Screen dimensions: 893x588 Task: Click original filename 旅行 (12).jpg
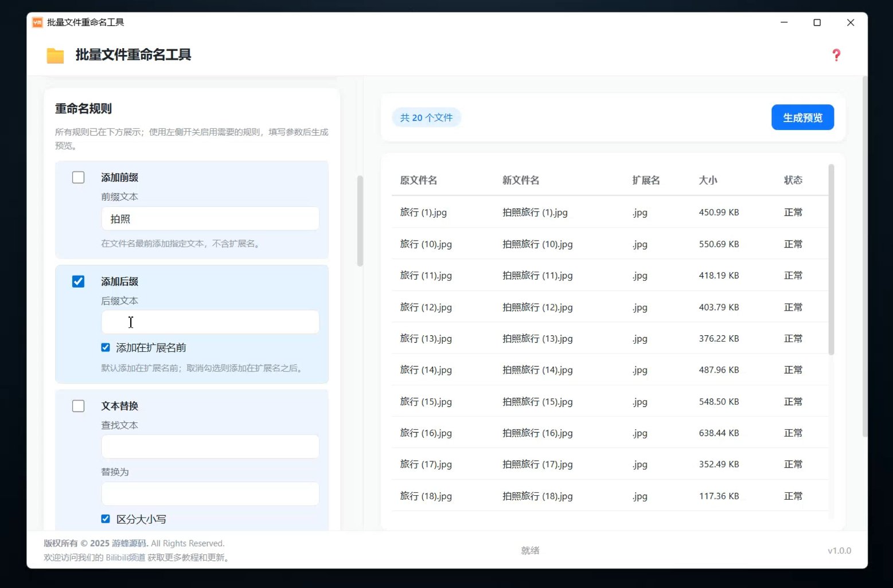pyautogui.click(x=426, y=307)
